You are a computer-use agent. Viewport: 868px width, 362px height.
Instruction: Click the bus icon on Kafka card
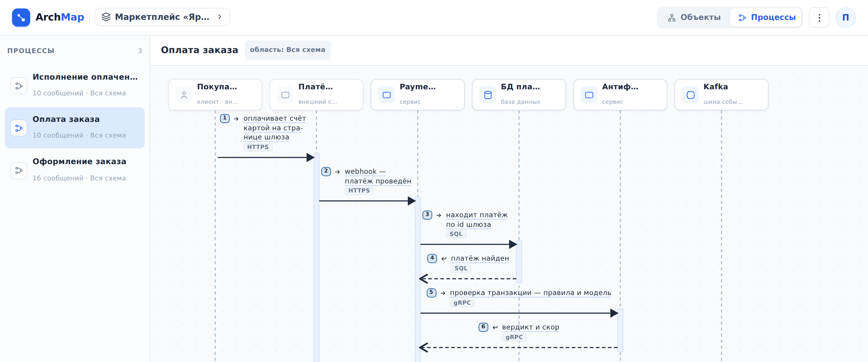pos(690,95)
